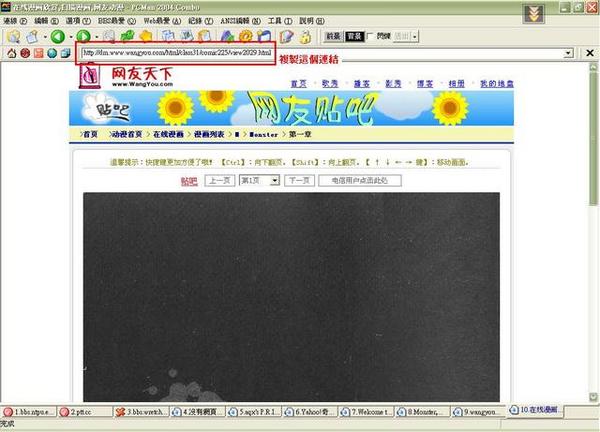Click the yellow favorites star icon
Screen dimensions: 600x432
tap(146, 36)
